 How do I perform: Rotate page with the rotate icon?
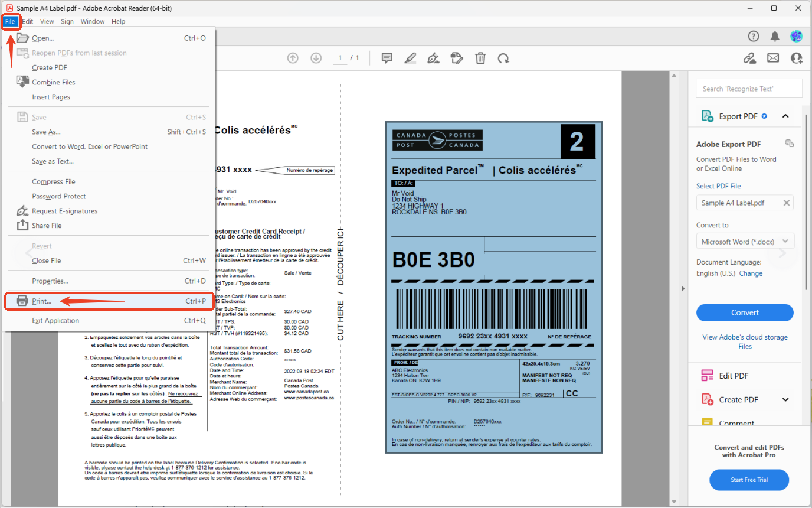[503, 58]
